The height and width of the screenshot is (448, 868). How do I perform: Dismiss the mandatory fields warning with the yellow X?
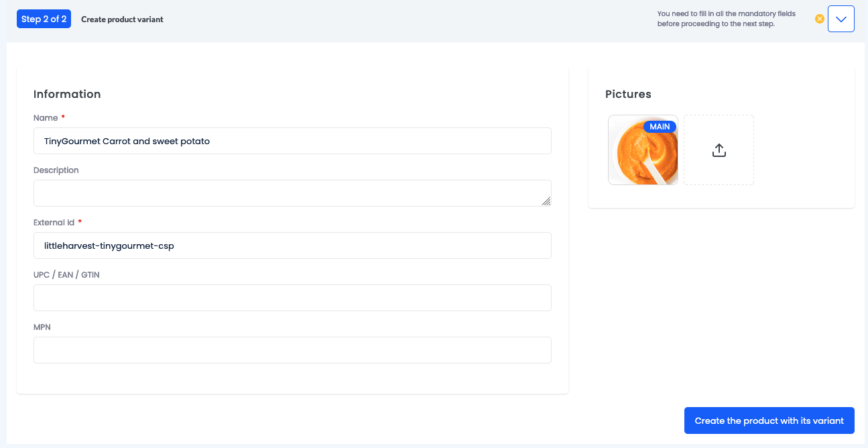pyautogui.click(x=819, y=19)
